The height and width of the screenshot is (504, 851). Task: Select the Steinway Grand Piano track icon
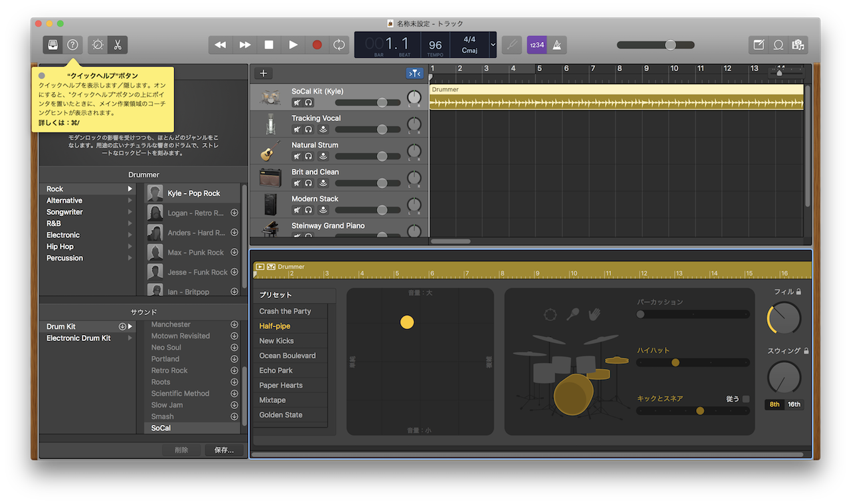click(x=270, y=228)
